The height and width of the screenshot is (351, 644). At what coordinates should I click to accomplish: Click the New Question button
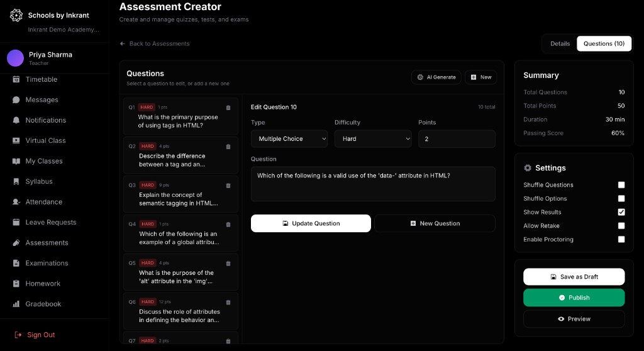435,223
